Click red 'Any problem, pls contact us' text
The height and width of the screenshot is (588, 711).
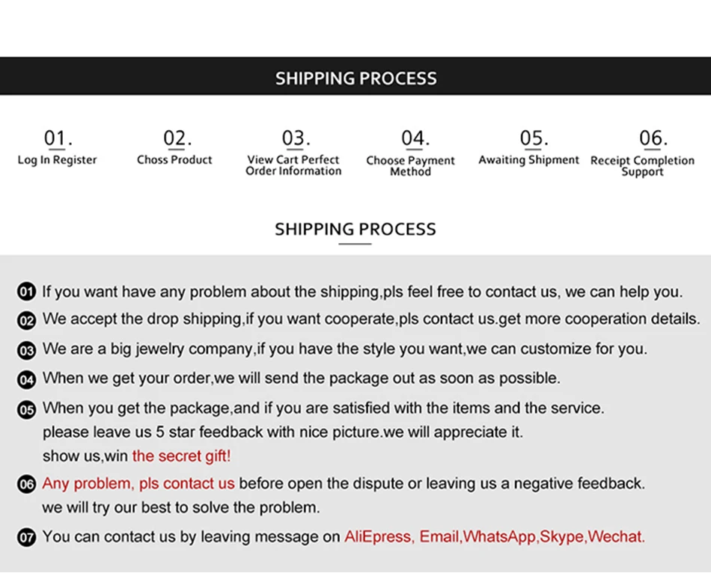(138, 484)
